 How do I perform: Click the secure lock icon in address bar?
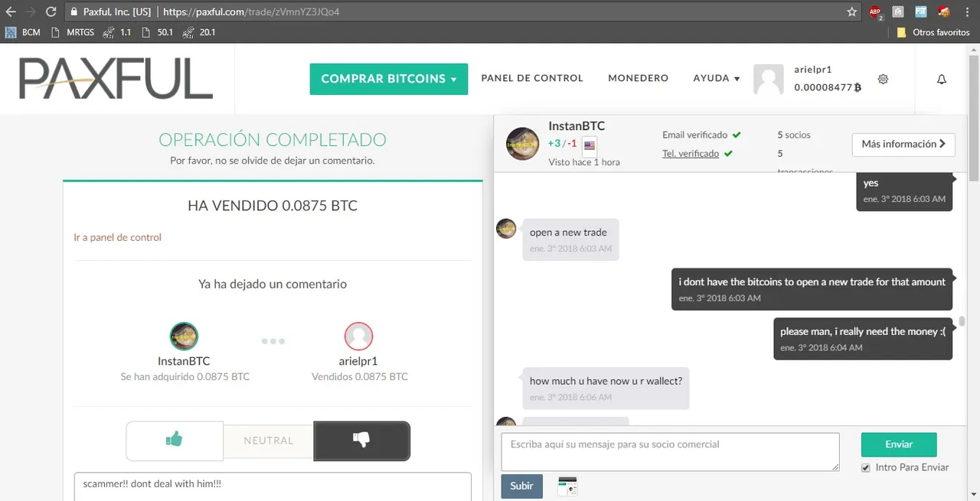click(73, 12)
